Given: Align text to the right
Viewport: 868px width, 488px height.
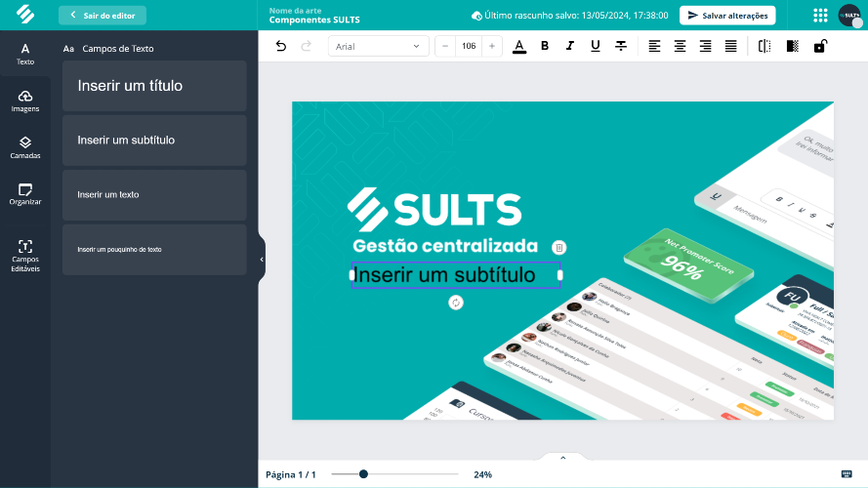Looking at the screenshot, I should [x=705, y=46].
